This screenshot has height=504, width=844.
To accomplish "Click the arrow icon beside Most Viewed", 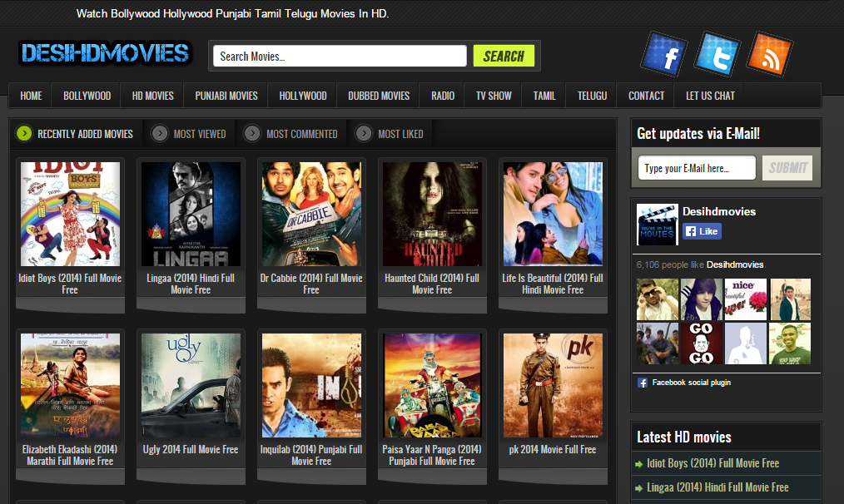I will click(159, 133).
